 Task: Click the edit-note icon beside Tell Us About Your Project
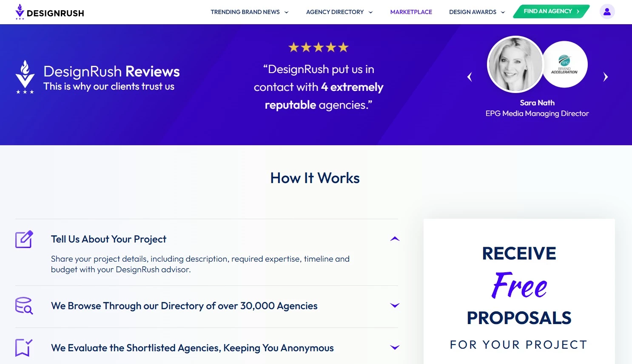(24, 239)
